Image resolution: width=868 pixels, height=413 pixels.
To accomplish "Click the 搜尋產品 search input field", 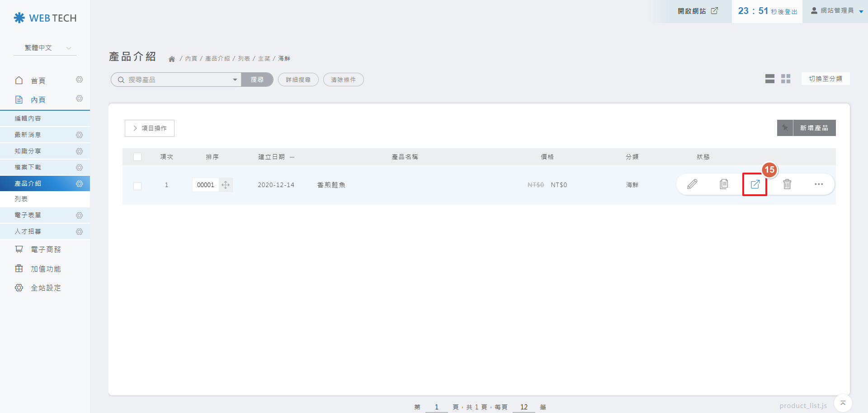I will click(176, 80).
